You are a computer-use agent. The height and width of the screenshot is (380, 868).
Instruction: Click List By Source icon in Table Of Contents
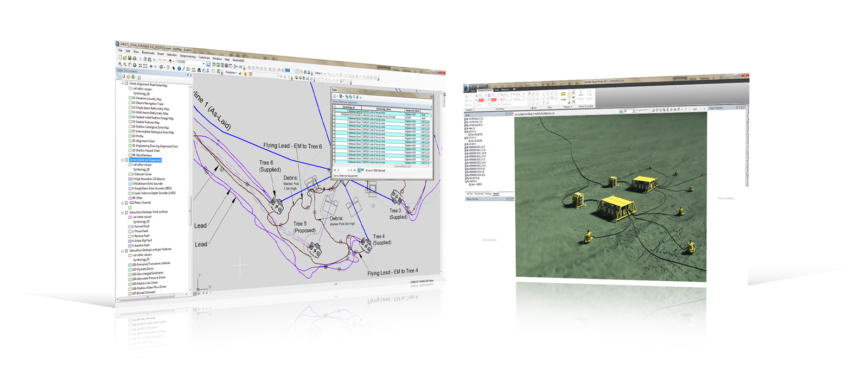[124, 77]
